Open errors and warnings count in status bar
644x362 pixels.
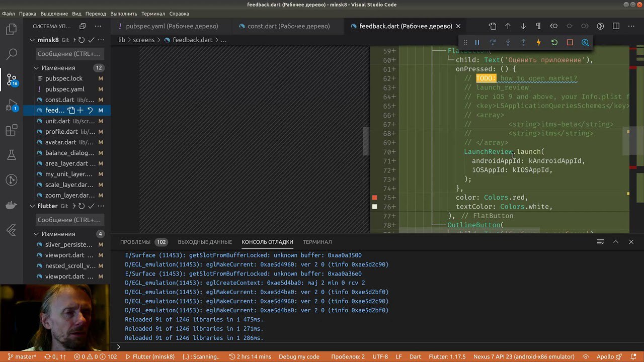96,356
